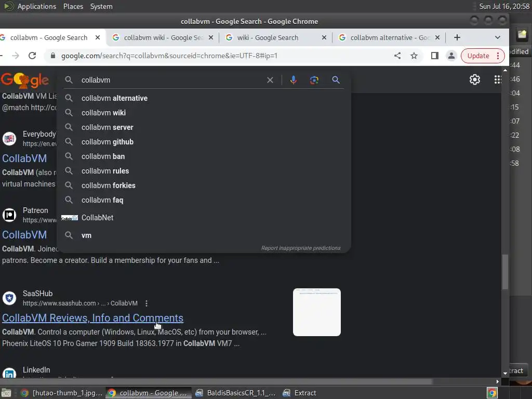This screenshot has height=399, width=532.
Task: Click the SaaSHub site favicon
Action: 9,298
